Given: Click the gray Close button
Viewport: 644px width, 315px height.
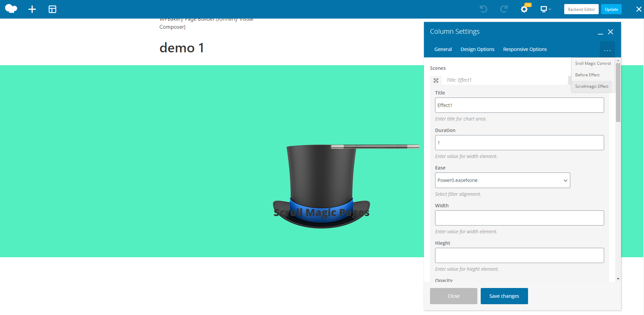Looking at the screenshot, I should (453, 296).
